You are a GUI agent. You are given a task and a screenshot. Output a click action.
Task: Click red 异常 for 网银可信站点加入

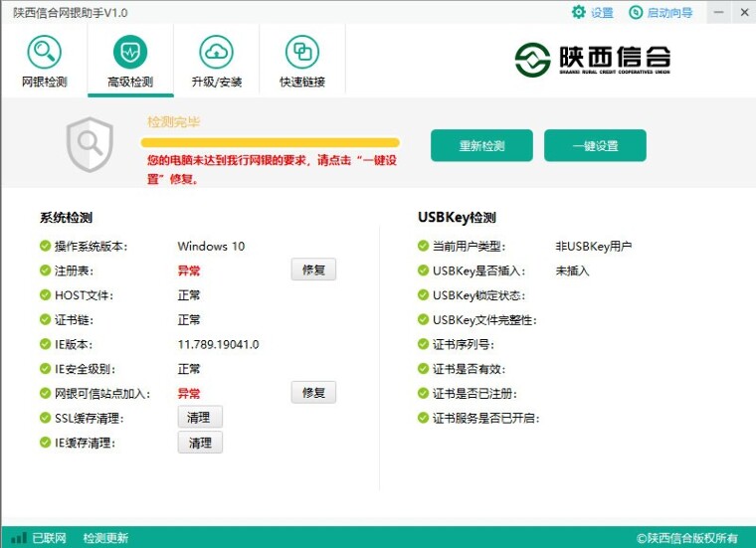(x=189, y=394)
